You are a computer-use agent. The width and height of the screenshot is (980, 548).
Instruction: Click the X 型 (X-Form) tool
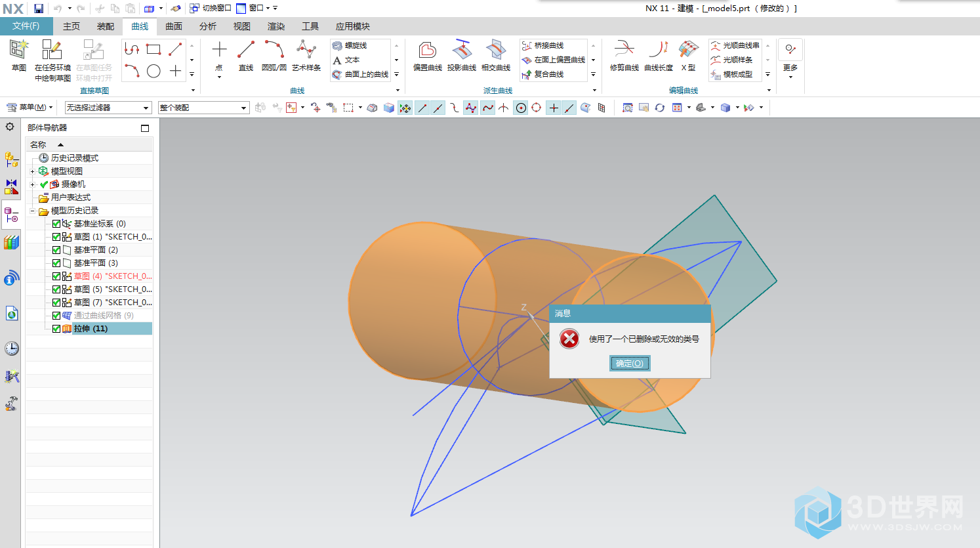(x=688, y=55)
